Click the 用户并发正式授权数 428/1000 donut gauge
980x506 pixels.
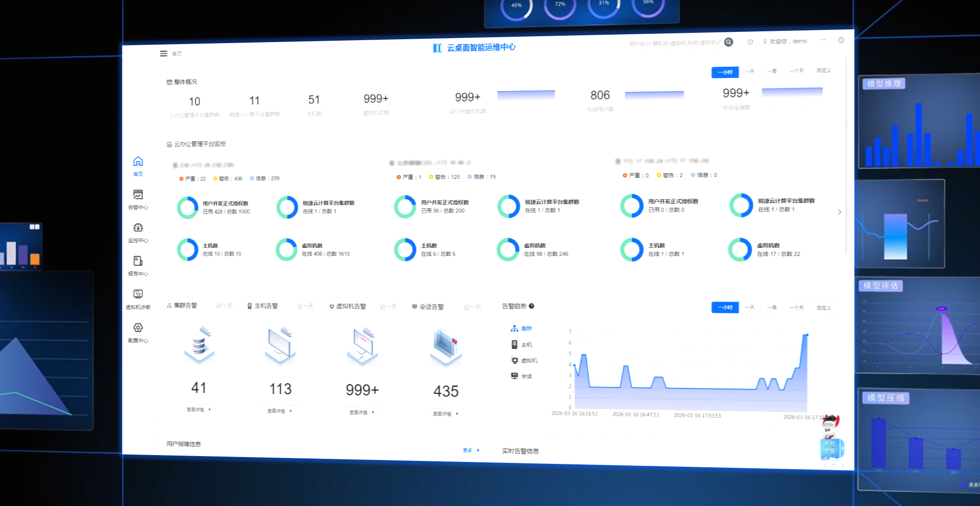coord(188,208)
